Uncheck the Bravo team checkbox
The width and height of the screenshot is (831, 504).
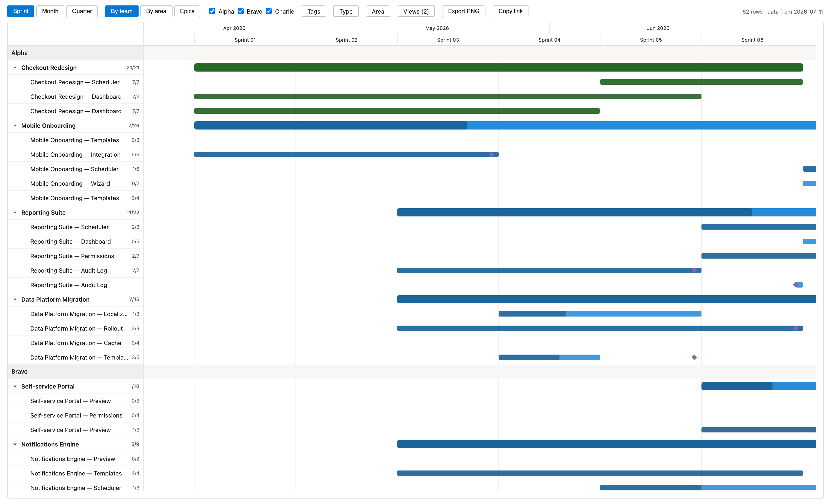click(x=240, y=11)
